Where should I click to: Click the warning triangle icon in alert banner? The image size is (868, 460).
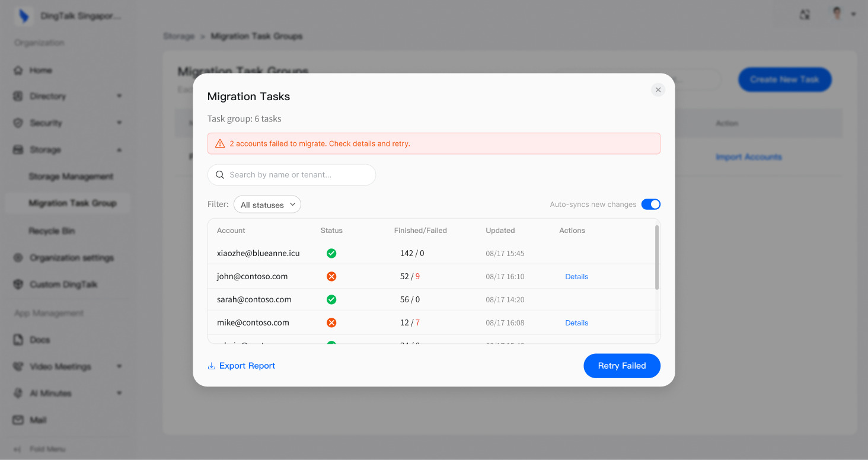pyautogui.click(x=220, y=143)
